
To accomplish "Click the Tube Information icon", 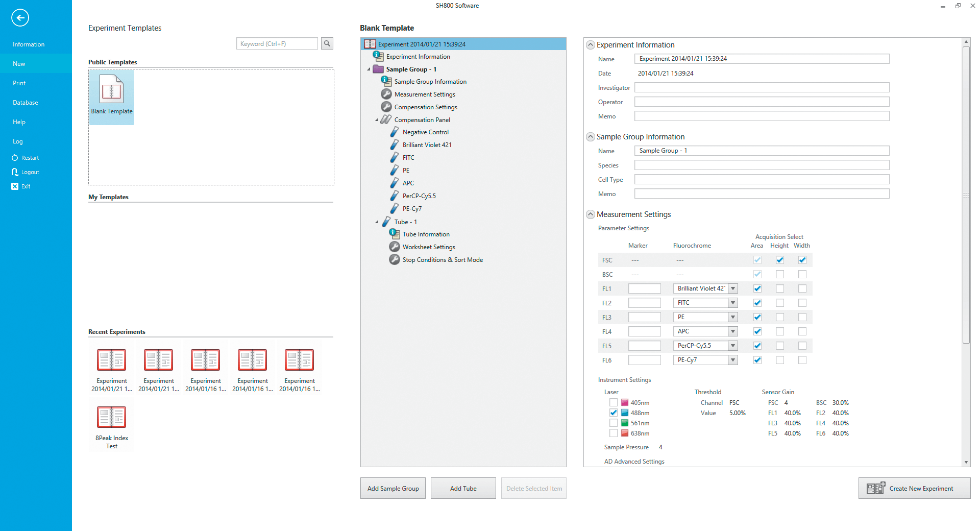I will (395, 234).
